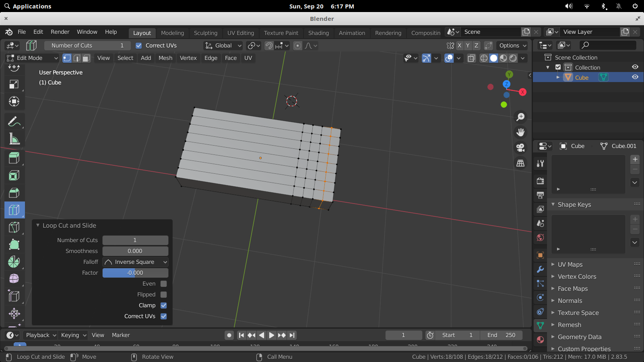
Task: Select the Inset Faces tool
Action: click(x=14, y=175)
